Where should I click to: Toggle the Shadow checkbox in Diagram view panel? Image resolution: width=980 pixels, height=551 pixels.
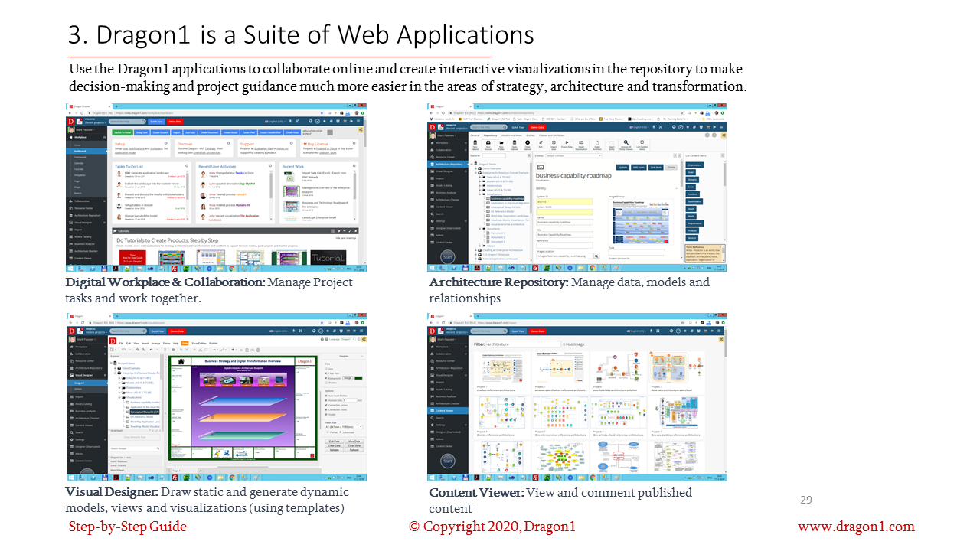(x=328, y=383)
